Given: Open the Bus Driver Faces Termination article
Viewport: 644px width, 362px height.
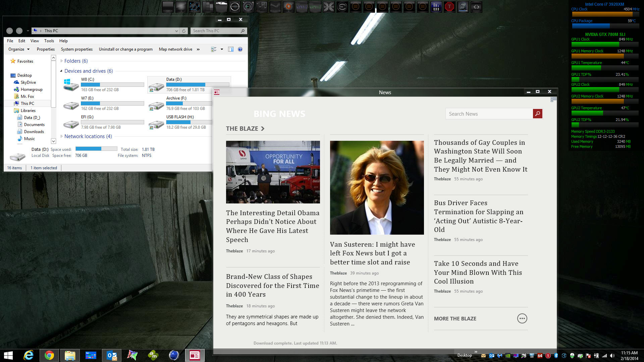Looking at the screenshot, I should tap(479, 216).
